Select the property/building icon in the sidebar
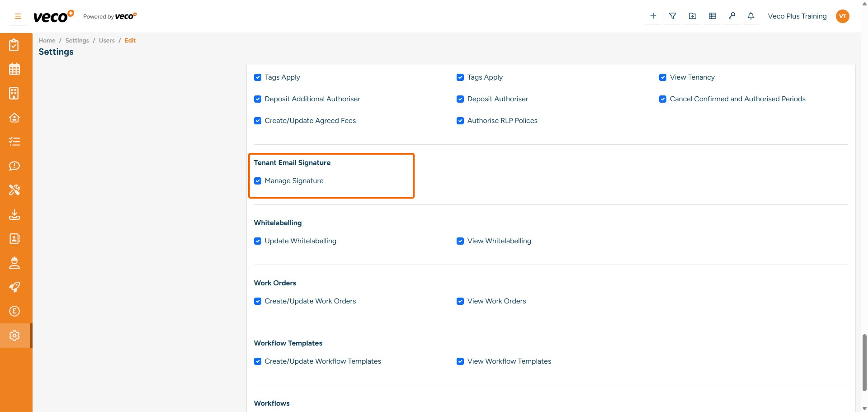The image size is (868, 412). tap(14, 93)
